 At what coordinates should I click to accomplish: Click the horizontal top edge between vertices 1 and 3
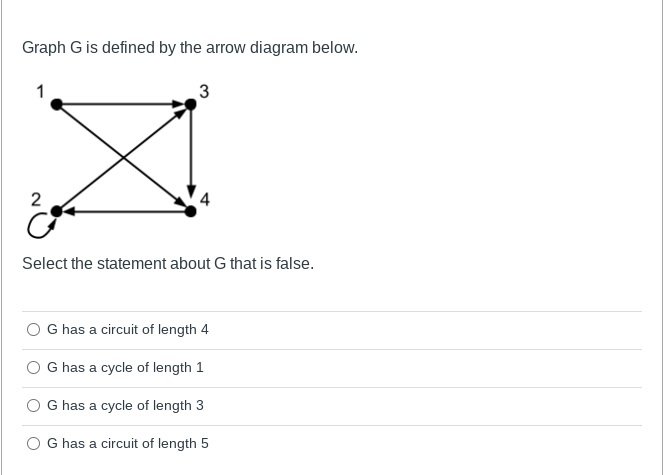tap(120, 103)
